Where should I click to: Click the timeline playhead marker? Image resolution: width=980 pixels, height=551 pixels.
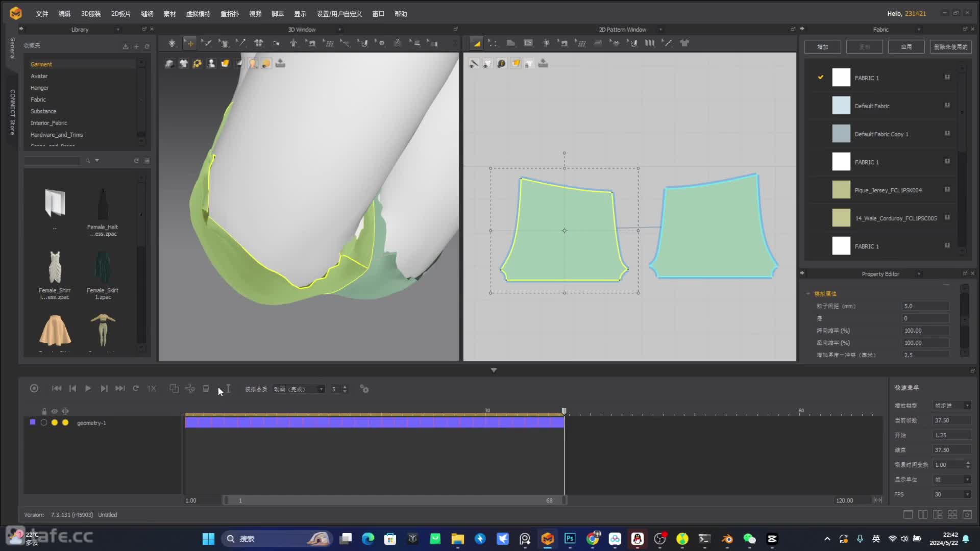coord(564,411)
